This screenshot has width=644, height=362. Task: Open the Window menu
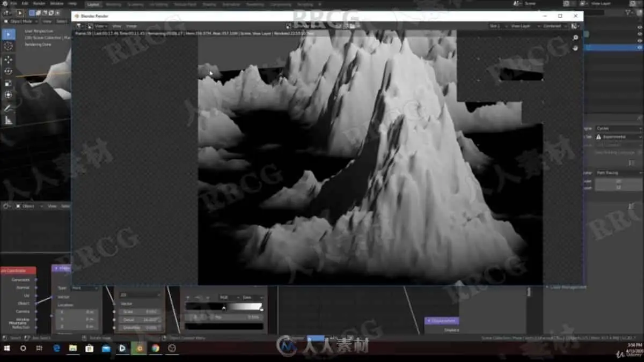pos(56,3)
